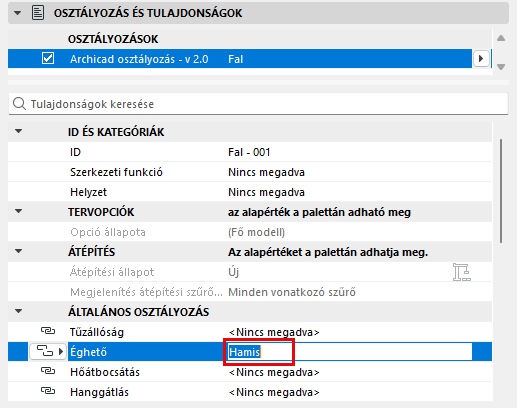Click the panel document icon in header
Image resolution: width=517 pixels, height=408 pixels.
click(x=38, y=13)
